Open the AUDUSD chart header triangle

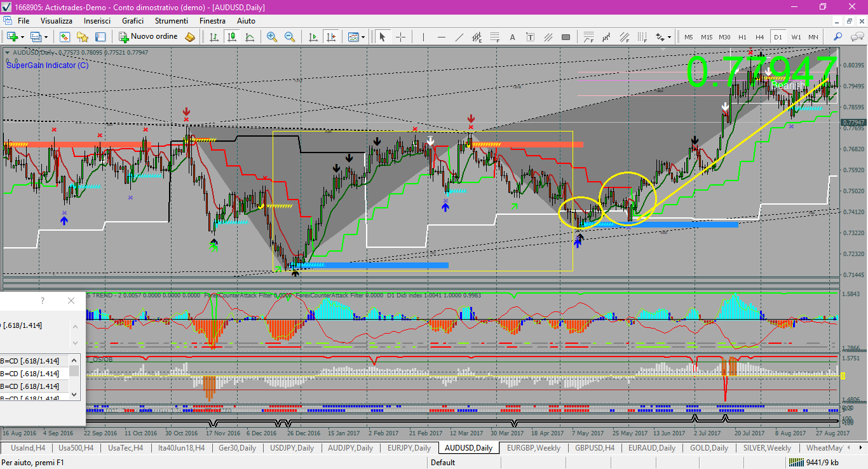click(7, 52)
